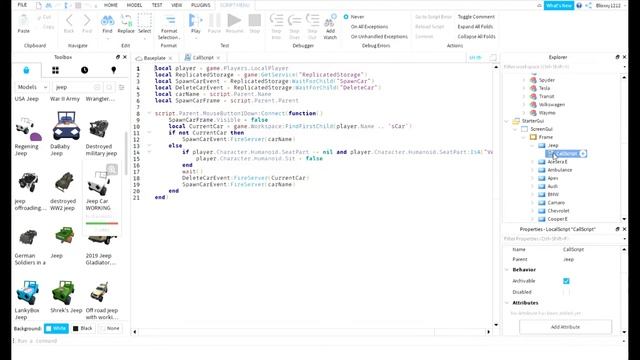The height and width of the screenshot is (360, 640).
Task: Select the Never debug errors option
Action: tap(354, 17)
